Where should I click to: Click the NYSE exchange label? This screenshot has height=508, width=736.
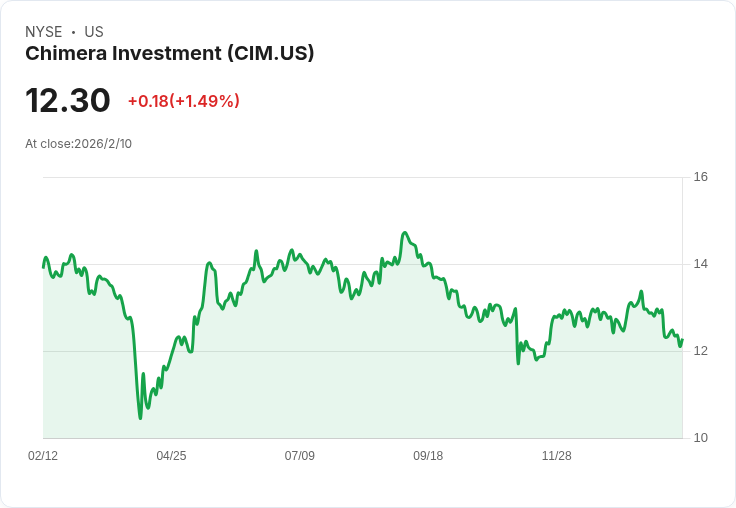pyautogui.click(x=44, y=32)
